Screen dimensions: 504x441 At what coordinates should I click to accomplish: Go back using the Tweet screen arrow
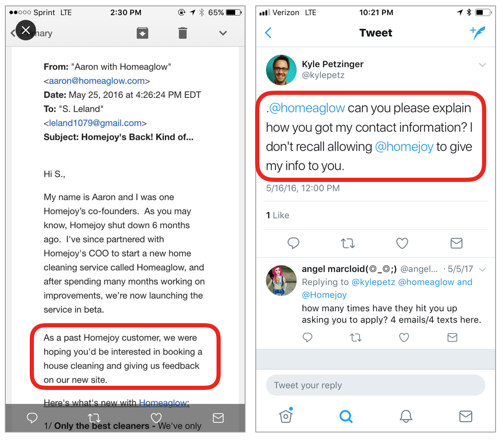[x=268, y=32]
